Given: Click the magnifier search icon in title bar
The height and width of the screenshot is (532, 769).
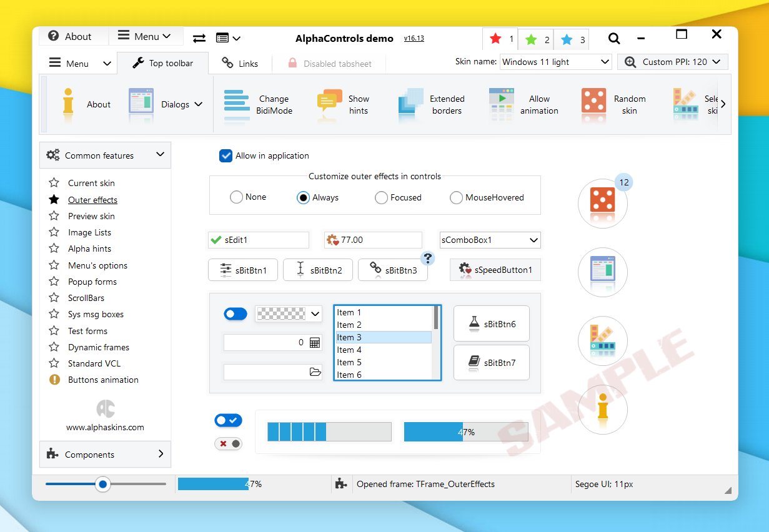Looking at the screenshot, I should coord(614,39).
